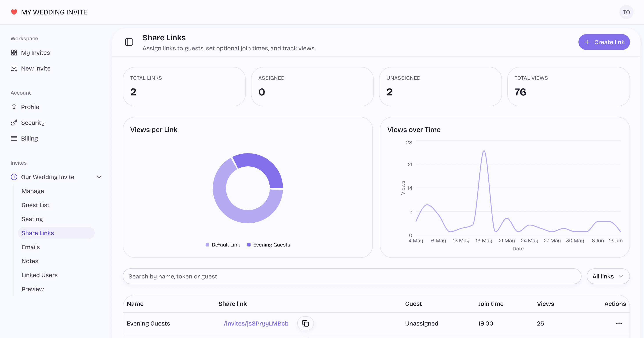Open the /invites/js8PryyLMBcb link
The width and height of the screenshot is (644, 338).
click(x=256, y=323)
